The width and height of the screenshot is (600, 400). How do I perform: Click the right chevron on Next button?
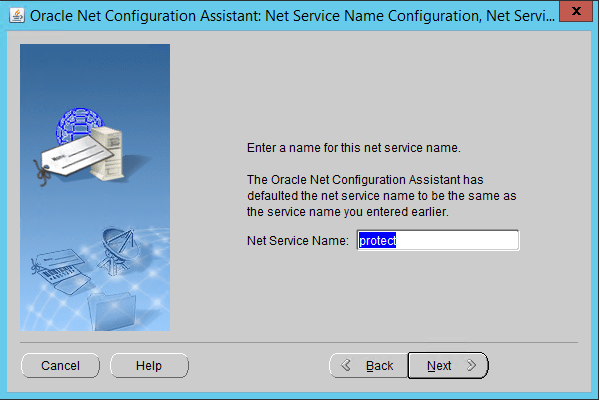click(x=471, y=365)
